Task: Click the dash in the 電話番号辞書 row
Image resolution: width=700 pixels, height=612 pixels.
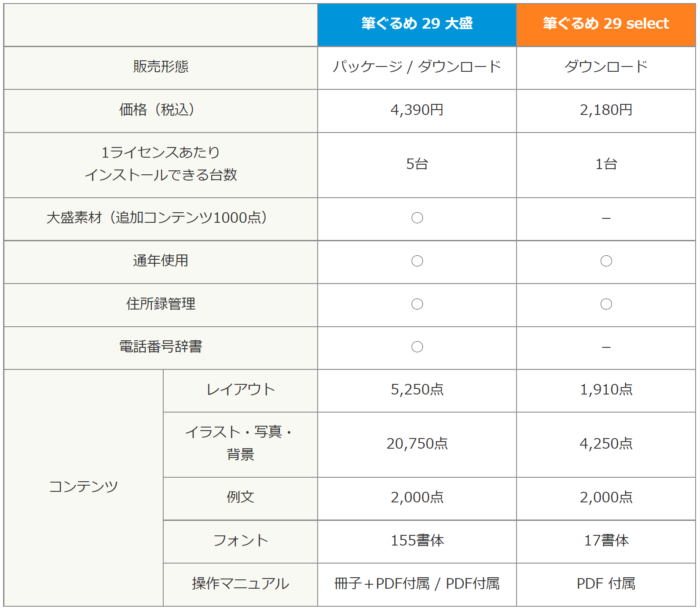Action: (x=606, y=347)
